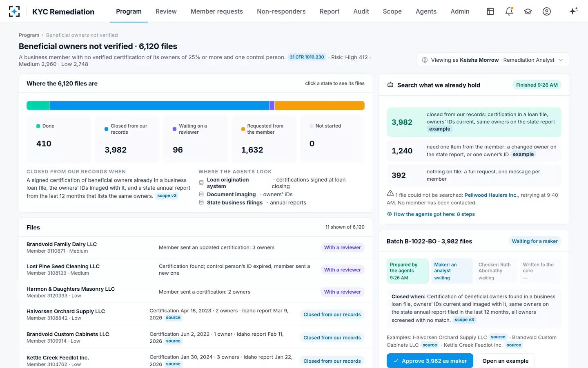This screenshot has height=368, width=588.
Task: Click the database icon for Document imaging
Action: (201, 194)
